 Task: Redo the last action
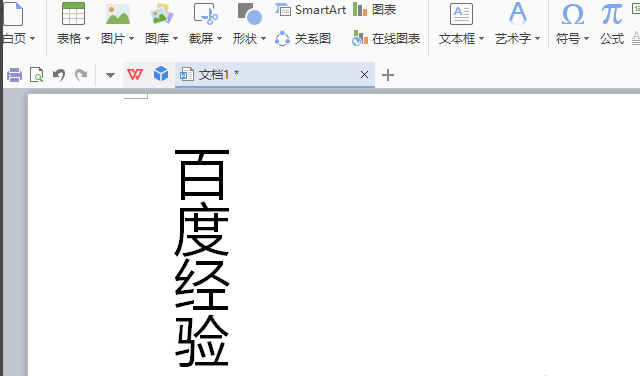coord(81,75)
